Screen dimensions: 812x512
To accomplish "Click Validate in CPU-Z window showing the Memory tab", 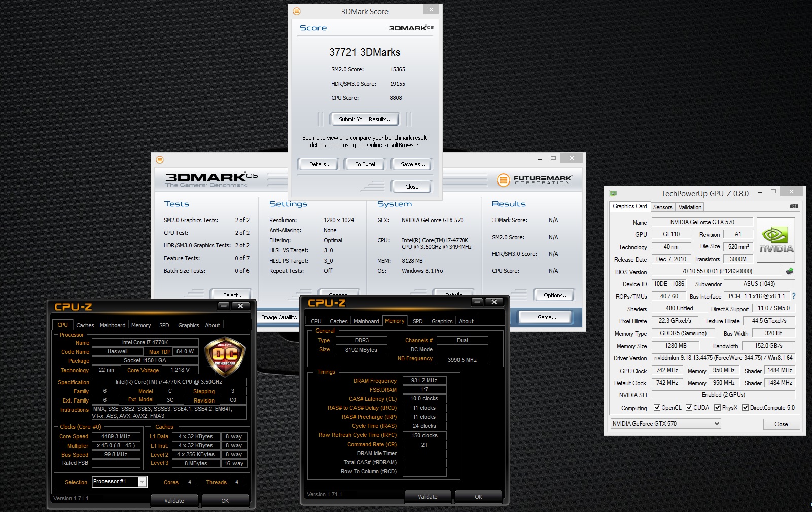I will pos(428,497).
